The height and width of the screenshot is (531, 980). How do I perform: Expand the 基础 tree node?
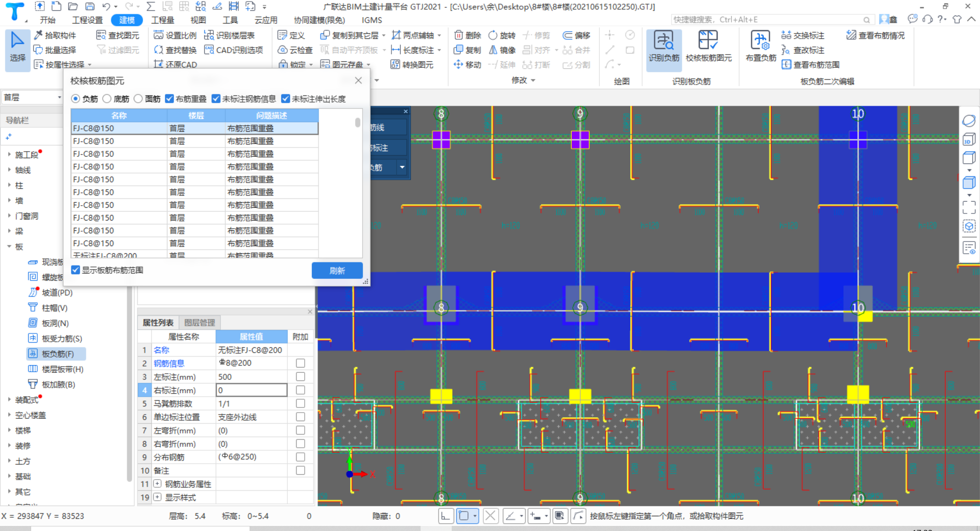9,476
